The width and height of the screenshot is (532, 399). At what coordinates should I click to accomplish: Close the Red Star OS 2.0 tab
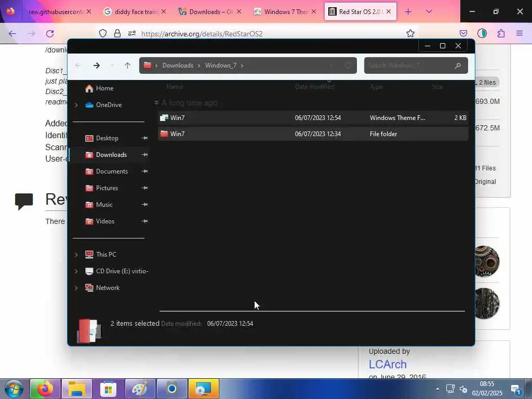click(x=389, y=11)
